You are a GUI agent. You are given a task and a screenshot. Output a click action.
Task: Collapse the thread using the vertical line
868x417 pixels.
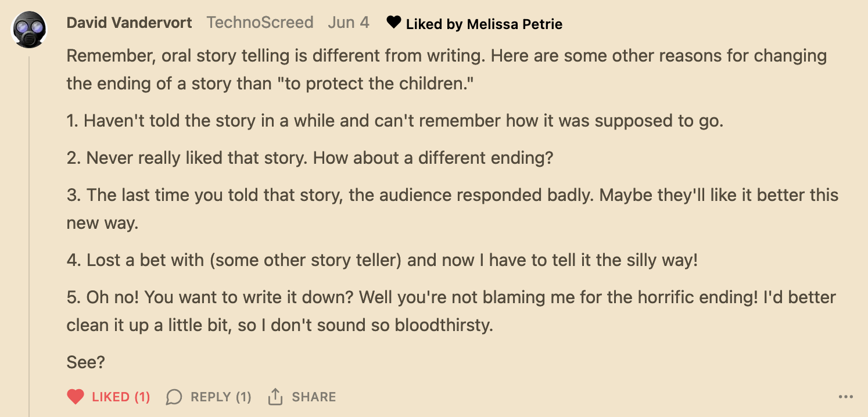tap(29, 232)
